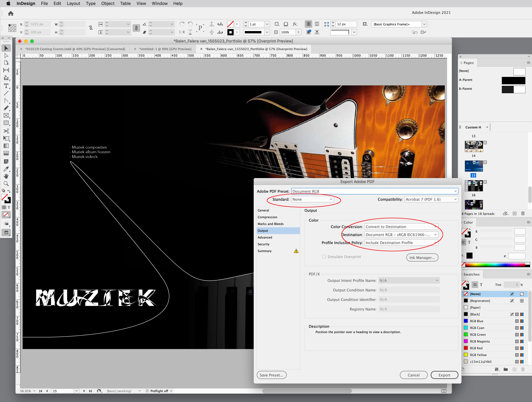Toggle constrain proportions link icon
The width and height of the screenshot is (532, 402).
[91, 28]
